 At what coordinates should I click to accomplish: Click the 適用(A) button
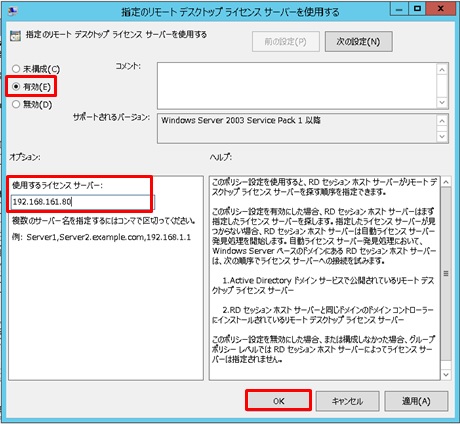[416, 401]
